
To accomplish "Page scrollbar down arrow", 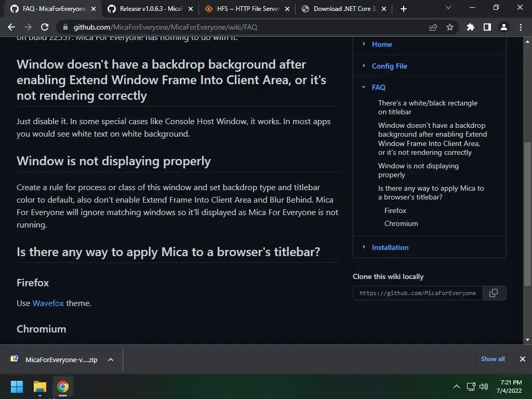I will [527, 340].
